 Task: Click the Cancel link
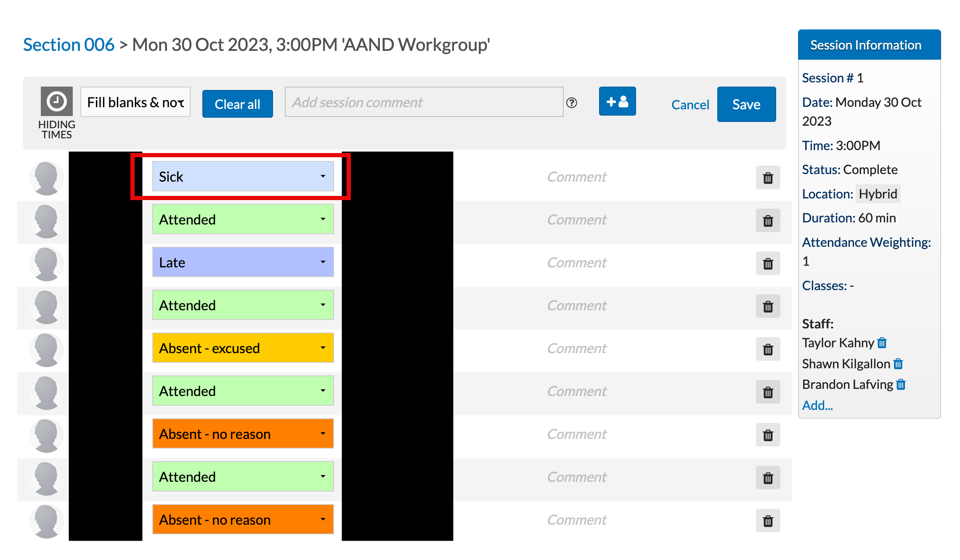(x=690, y=105)
